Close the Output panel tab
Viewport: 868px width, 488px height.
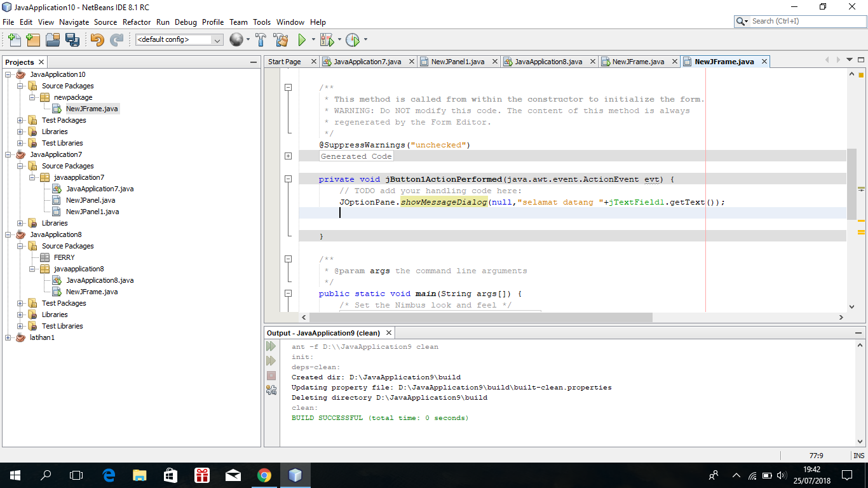[389, 333]
